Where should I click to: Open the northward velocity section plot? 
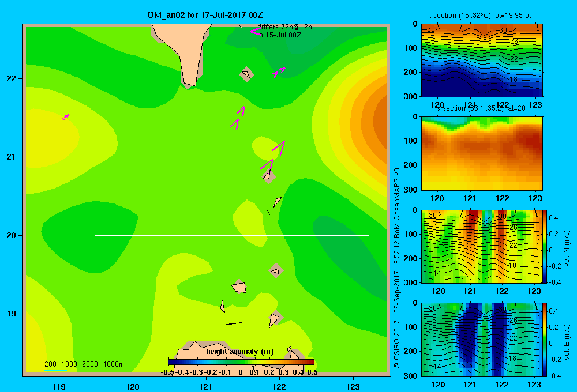point(482,246)
